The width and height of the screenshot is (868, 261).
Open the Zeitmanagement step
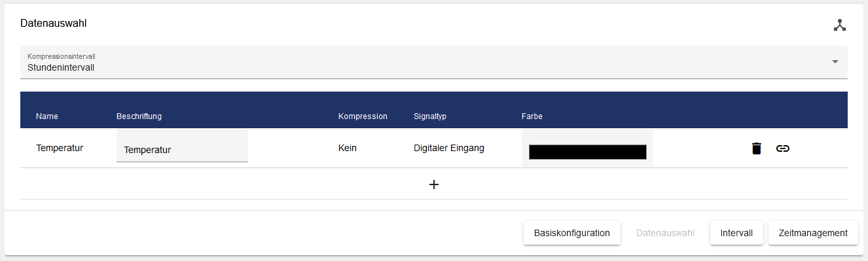(x=813, y=233)
